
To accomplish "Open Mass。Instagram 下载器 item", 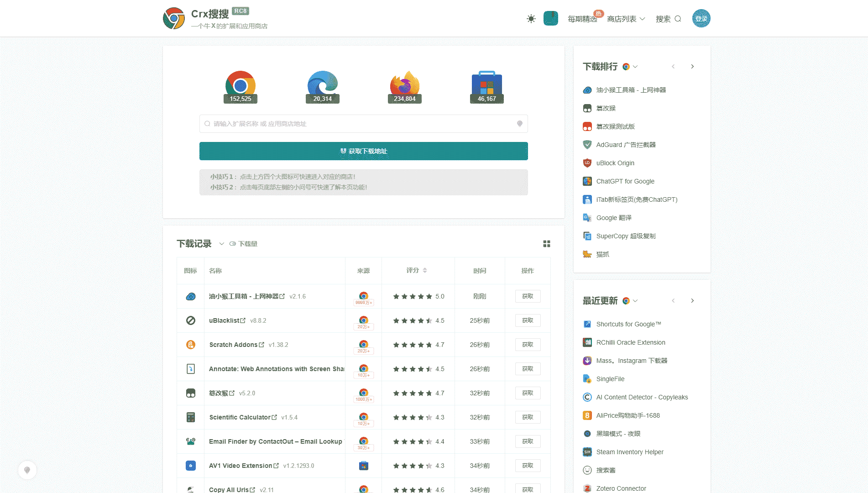I will [x=625, y=361].
